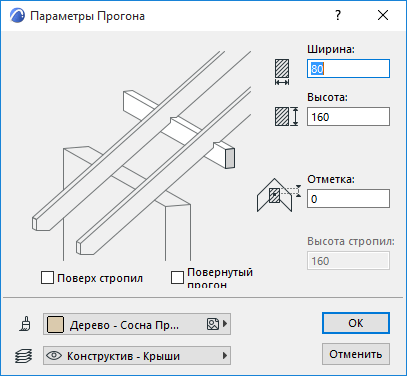Image resolution: width=407 pixels, height=376 pixels.
Task: Click the stacked layers icon
Action: click(24, 356)
